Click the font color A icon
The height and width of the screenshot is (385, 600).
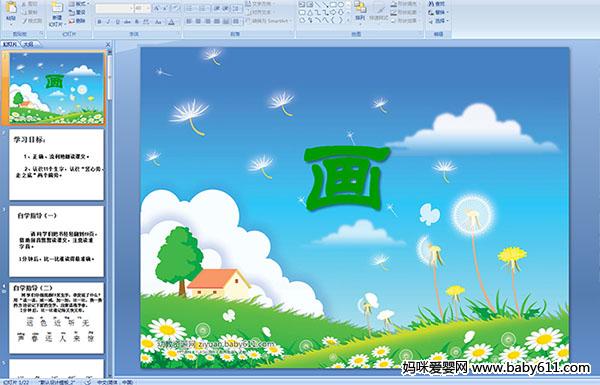pyautogui.click(x=171, y=22)
